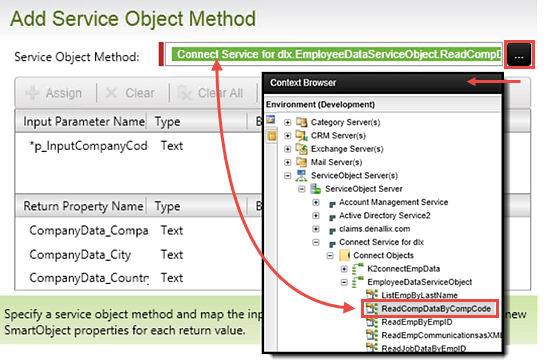Image resolution: width=550 pixels, height=363 pixels.
Task: Click the Mail Server(s) folder icon
Action: click(302, 162)
